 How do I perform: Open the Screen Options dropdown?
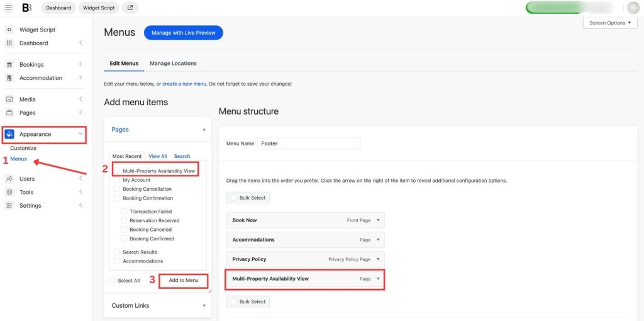click(610, 23)
